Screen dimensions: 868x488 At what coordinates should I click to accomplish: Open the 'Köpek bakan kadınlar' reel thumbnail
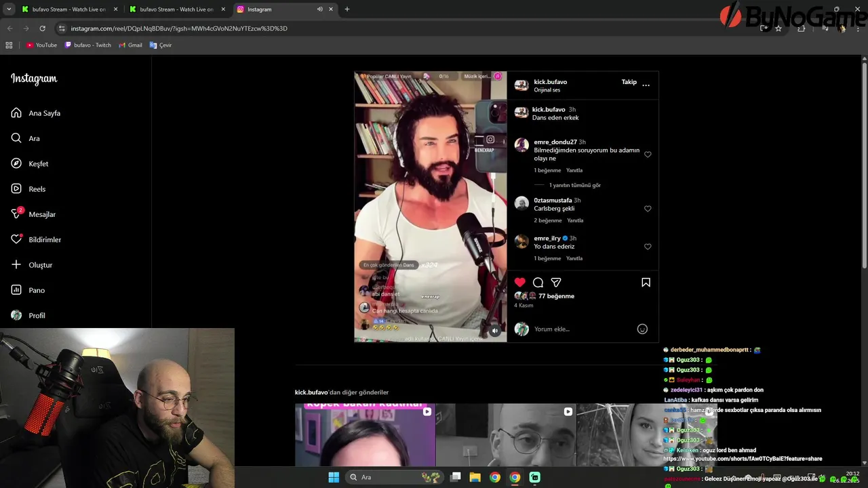click(365, 434)
